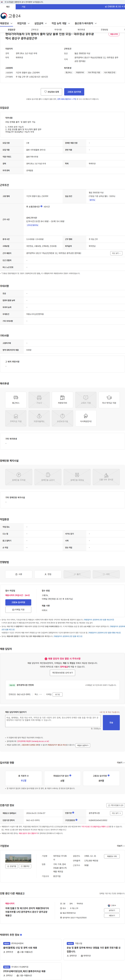Open 개인정보보호법 상세 보기
The height and width of the screenshot is (980, 125).
(63, 673)
